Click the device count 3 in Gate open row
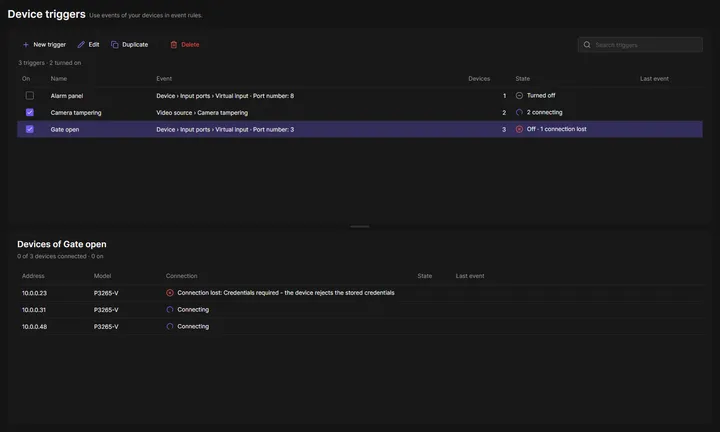This screenshot has width=720, height=432. click(x=504, y=129)
